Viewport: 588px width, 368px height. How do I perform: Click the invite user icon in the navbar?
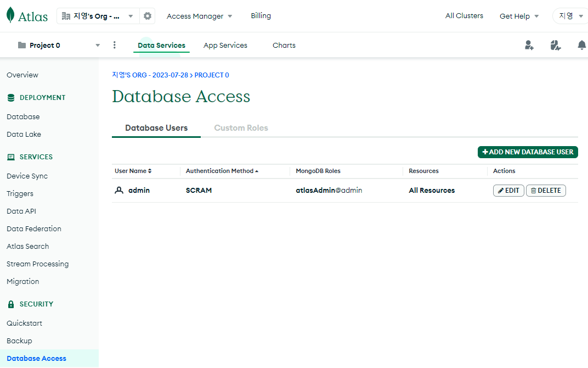point(529,45)
